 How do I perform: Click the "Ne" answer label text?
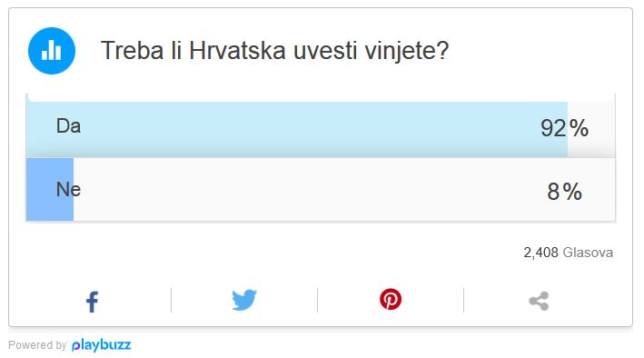pyautogui.click(x=69, y=190)
